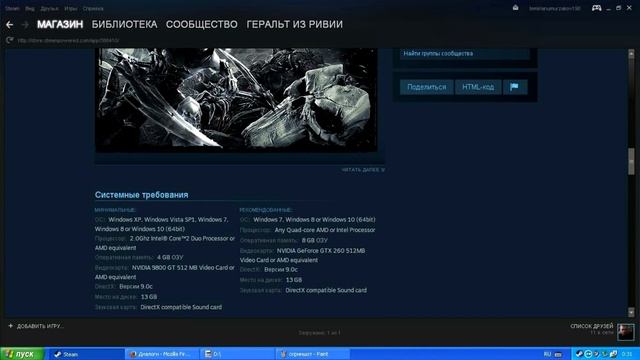This screenshot has width=640, height=360.
Task: Click the account name dropdown
Action: (x=554, y=8)
